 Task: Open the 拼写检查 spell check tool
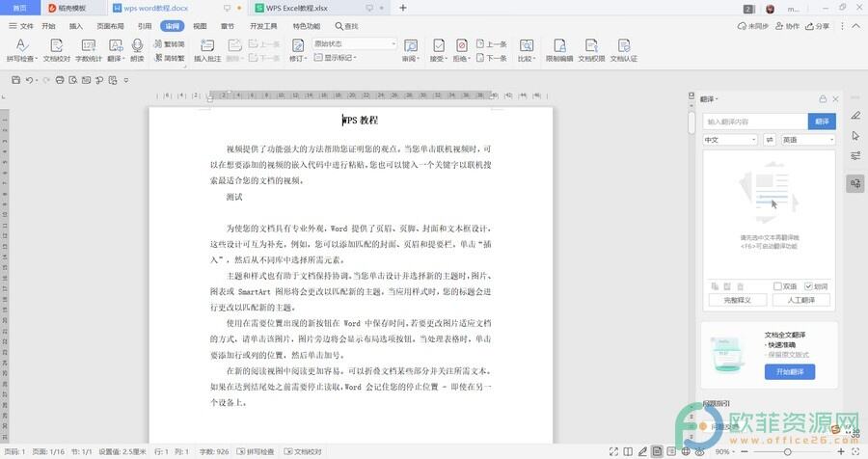pos(21,50)
